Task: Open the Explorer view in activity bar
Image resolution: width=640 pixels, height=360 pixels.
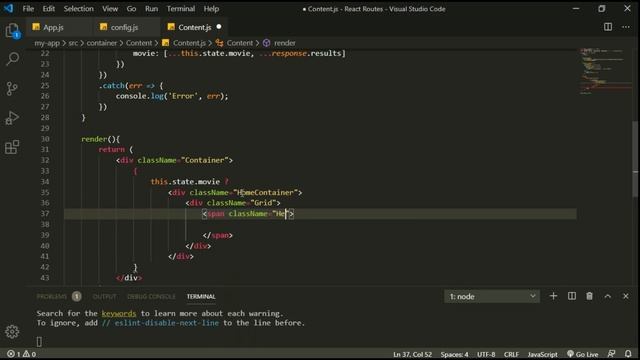Action: tap(12, 31)
